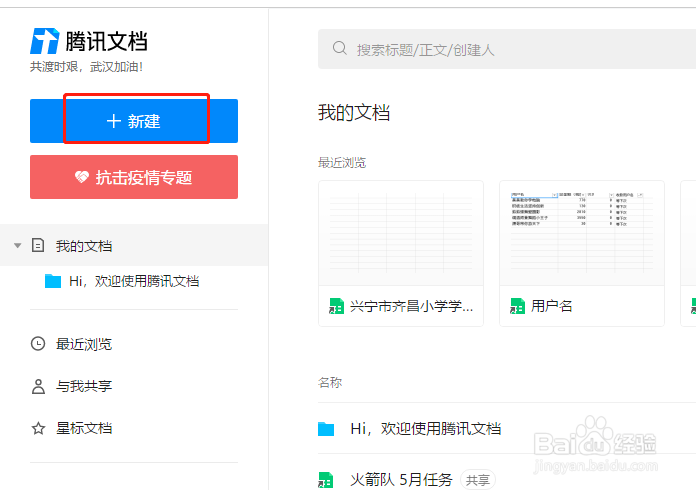
Task: Click the 名称 column header
Action: pyautogui.click(x=330, y=382)
